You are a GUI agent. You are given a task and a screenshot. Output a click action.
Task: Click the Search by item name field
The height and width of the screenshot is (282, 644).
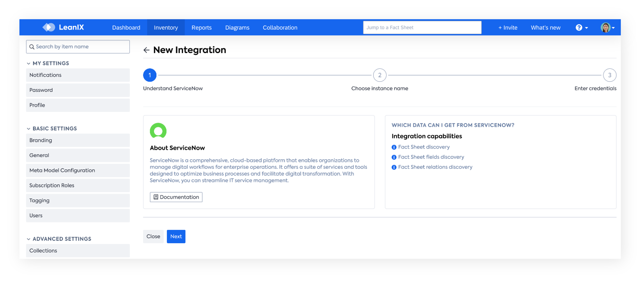pyautogui.click(x=78, y=47)
